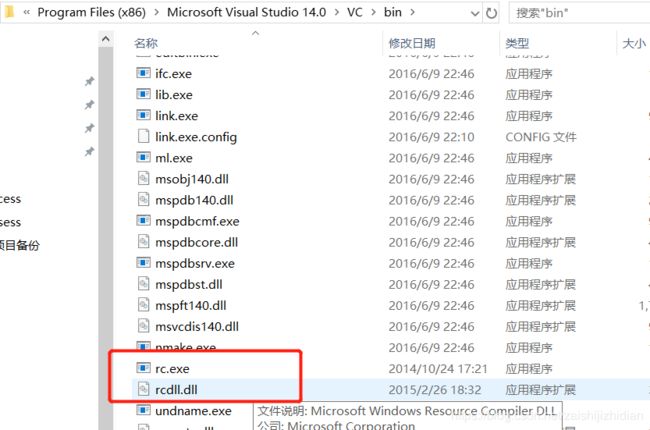The image size is (650, 430).
Task: Click the CONFIG 文件 type cell
Action: [x=541, y=137]
